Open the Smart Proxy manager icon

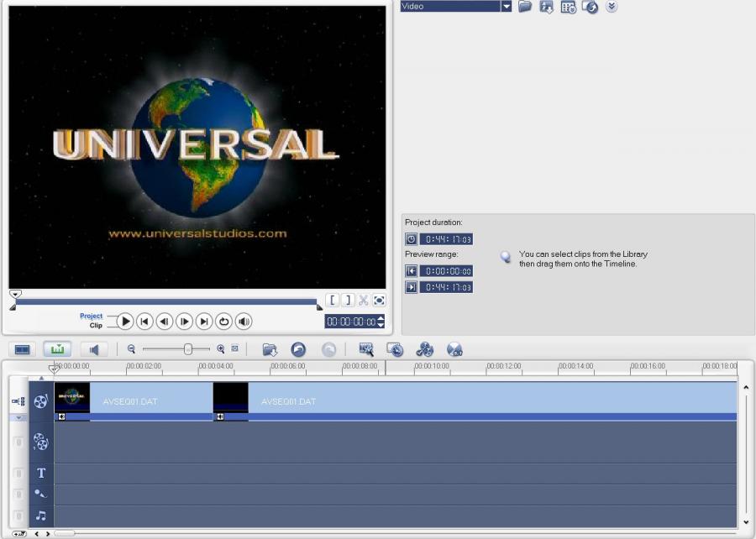366,349
